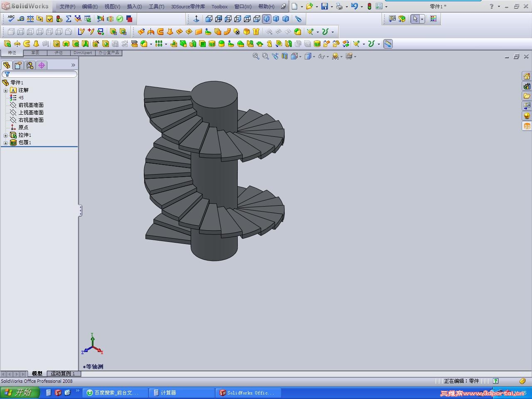Open the home icon in the task pane
Screen dimensions: 532x399
tap(527, 76)
